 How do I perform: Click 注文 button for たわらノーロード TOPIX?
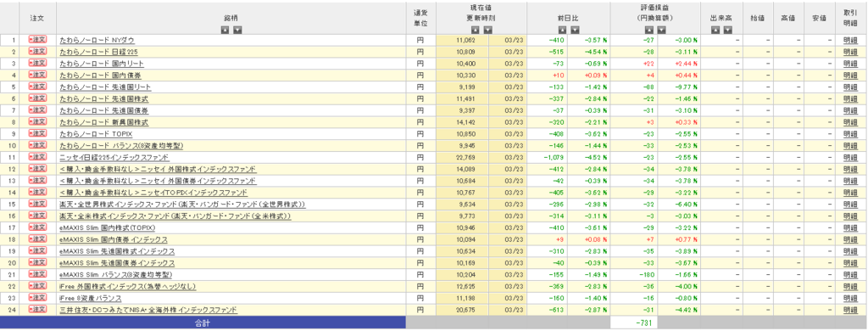click(x=37, y=133)
